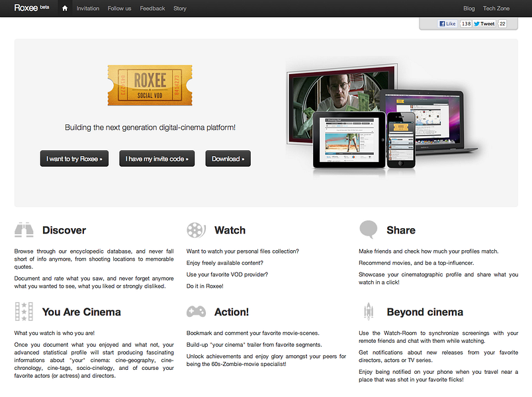This screenshot has width=532, height=397.
Task: Go to the Tech Zone link
Action: pyautogui.click(x=496, y=9)
